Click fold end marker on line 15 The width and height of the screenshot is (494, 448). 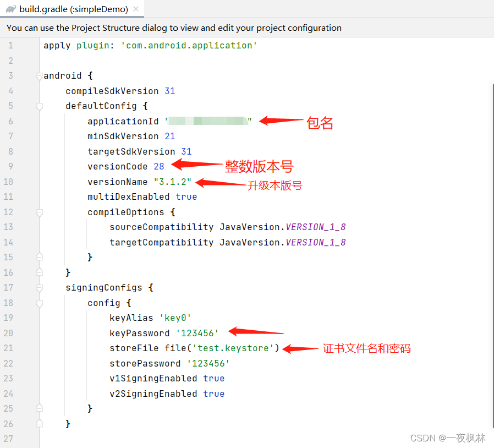40,256
